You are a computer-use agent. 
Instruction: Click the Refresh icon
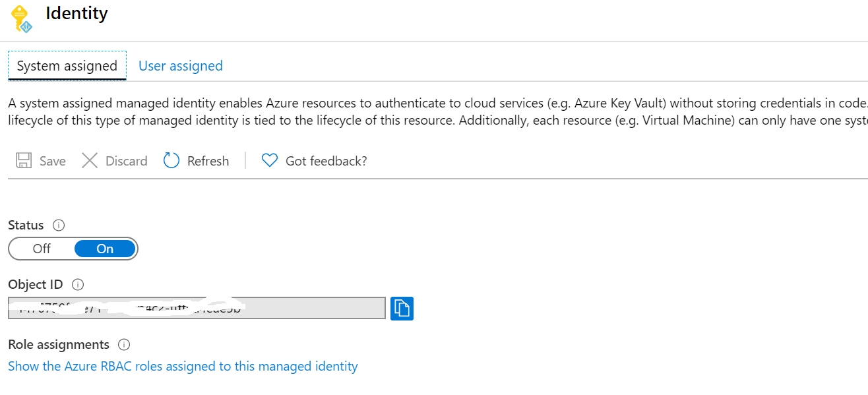tap(171, 160)
